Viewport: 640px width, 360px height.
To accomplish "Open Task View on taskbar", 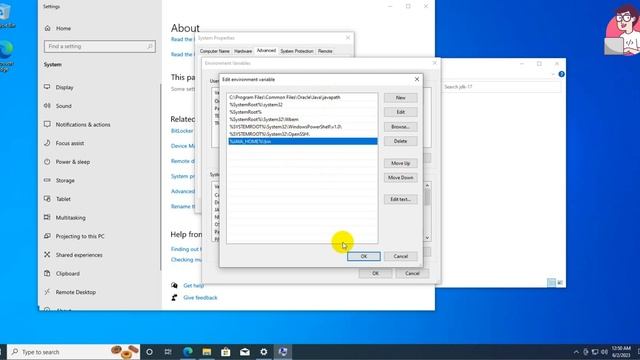I will coord(168,352).
